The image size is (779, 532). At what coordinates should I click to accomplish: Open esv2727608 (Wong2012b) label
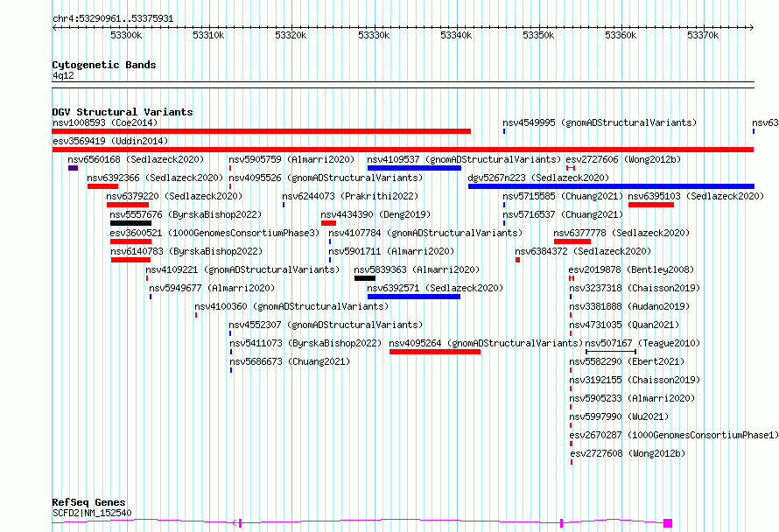point(628,453)
